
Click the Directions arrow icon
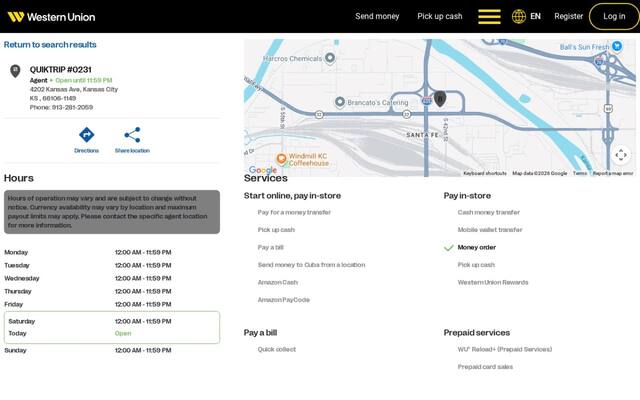click(87, 135)
